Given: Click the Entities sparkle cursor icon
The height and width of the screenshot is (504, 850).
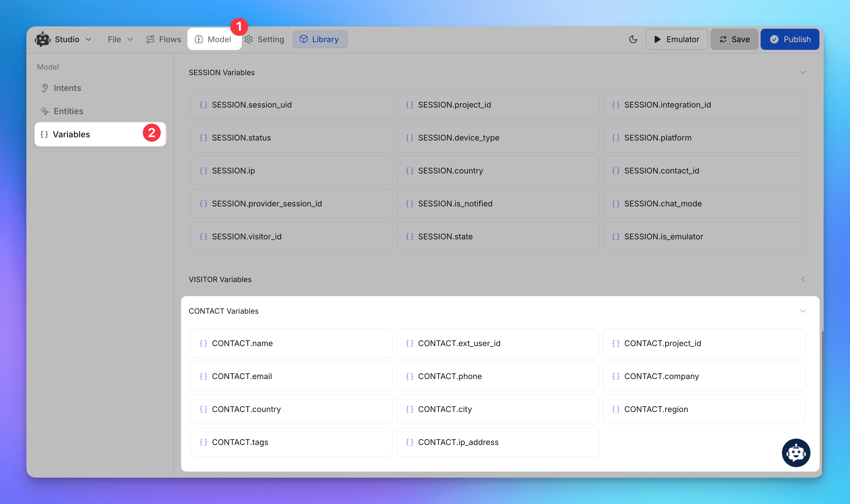Looking at the screenshot, I should pos(45,111).
